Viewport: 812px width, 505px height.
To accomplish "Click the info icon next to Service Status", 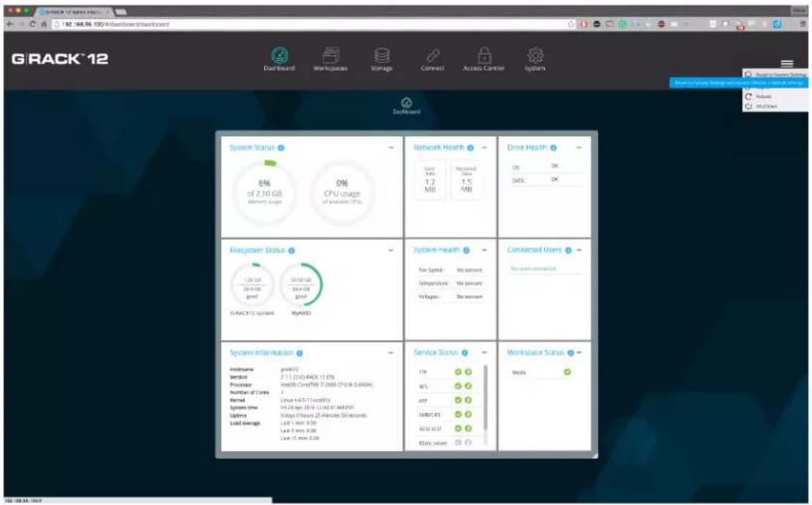I will click(465, 353).
